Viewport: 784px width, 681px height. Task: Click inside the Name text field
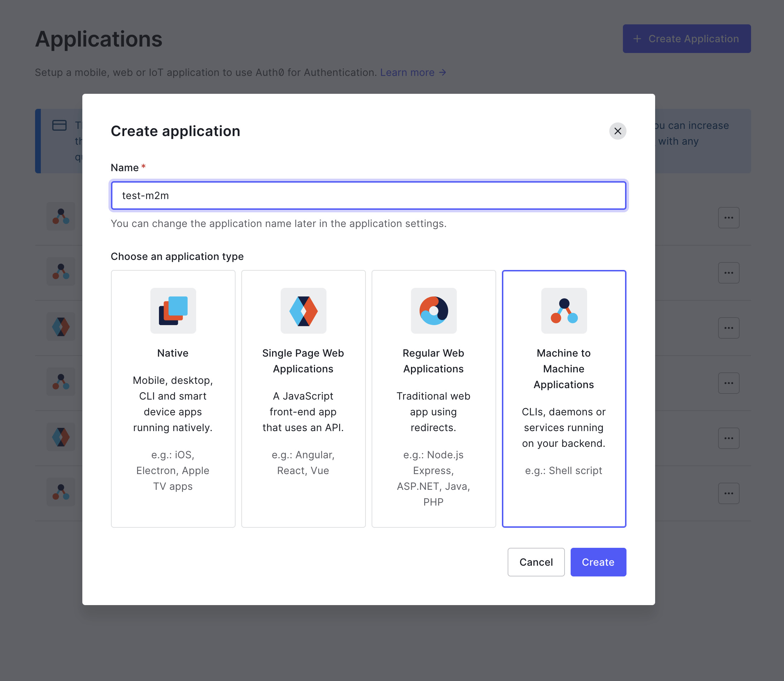tap(368, 195)
